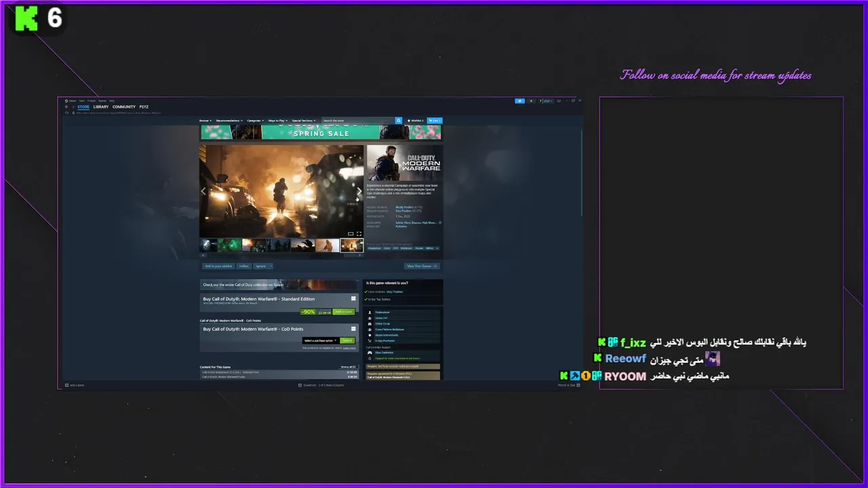Open the Games menu in menu bar
868x488 pixels.
[102, 101]
